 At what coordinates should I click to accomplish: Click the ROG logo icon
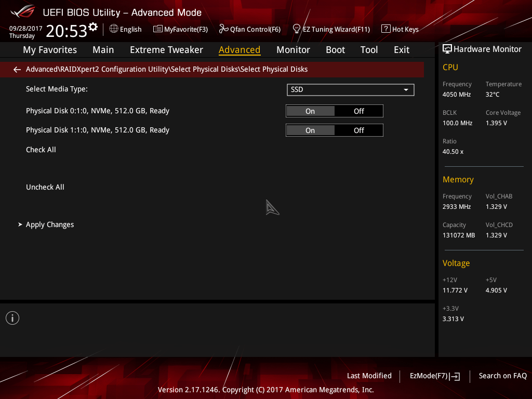click(22, 12)
